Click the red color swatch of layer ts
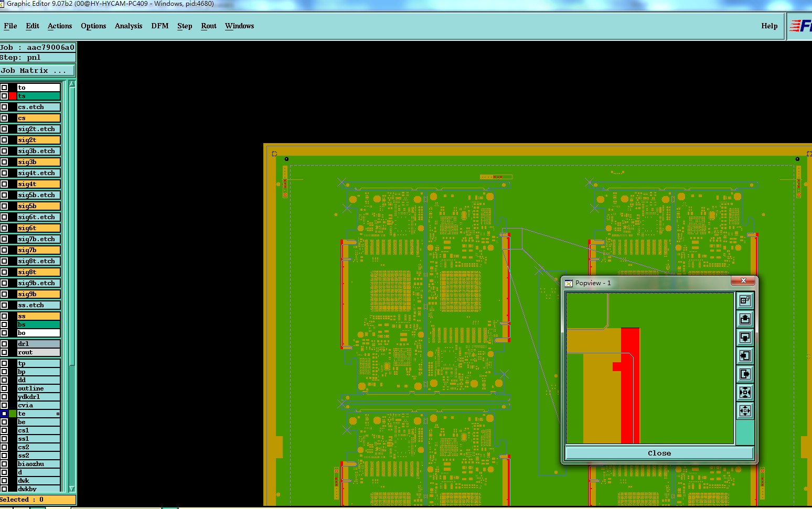This screenshot has width=812, height=509. pyautogui.click(x=13, y=96)
